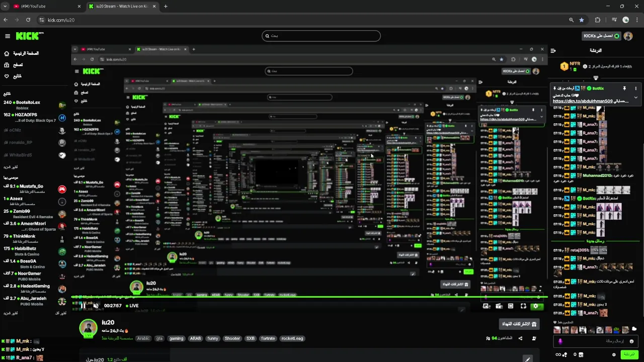Open the Kick hamburger menu
Screen dimensions: 644x362
coord(8,36)
